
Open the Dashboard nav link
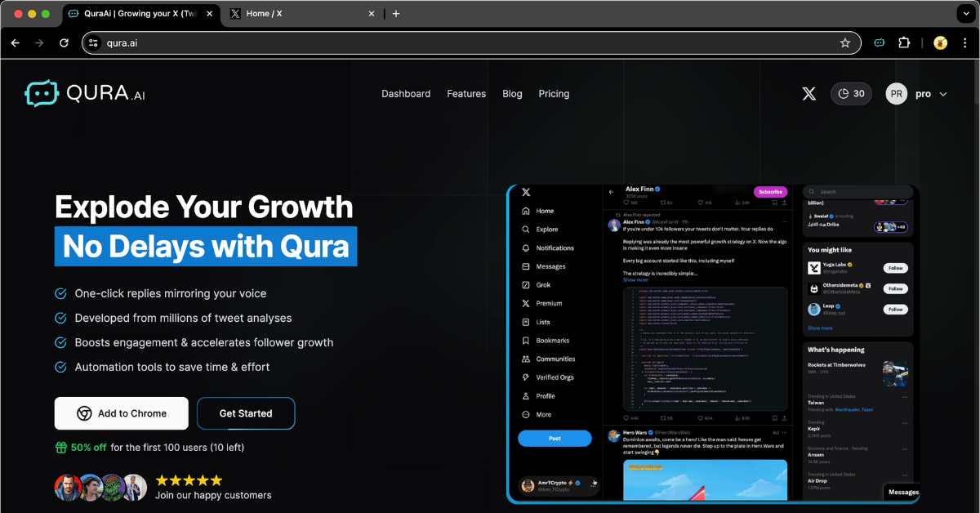tap(406, 94)
